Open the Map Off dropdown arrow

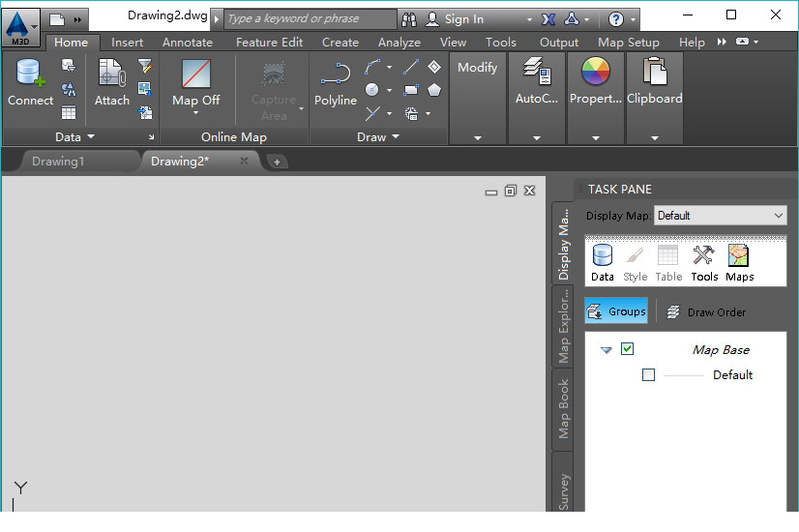tap(195, 112)
